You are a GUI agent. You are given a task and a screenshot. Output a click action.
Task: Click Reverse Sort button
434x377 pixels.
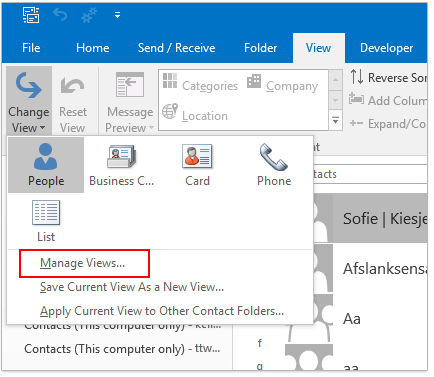point(388,77)
